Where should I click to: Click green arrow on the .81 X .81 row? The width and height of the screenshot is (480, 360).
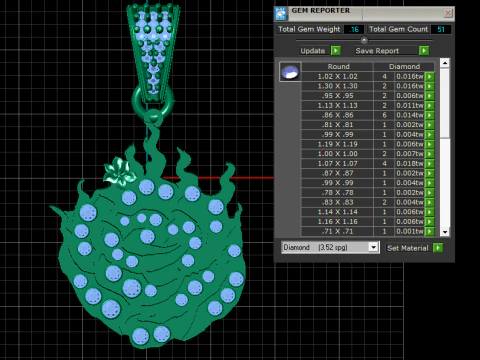(430, 125)
